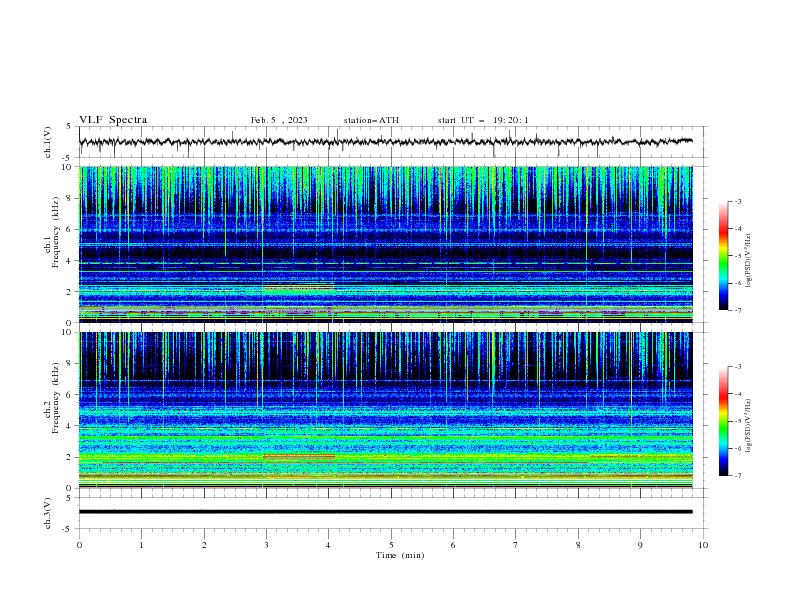This screenshot has width=792, height=612.
Task: Click time axis tick label "1"
Action: coord(141,545)
